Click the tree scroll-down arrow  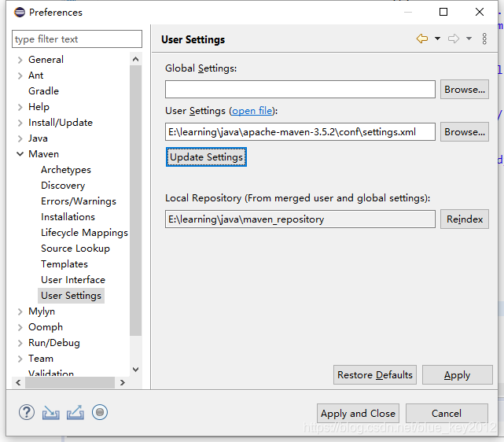(x=136, y=370)
